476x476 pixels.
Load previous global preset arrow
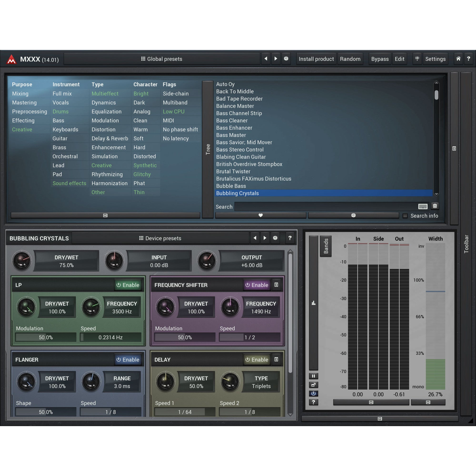266,59
